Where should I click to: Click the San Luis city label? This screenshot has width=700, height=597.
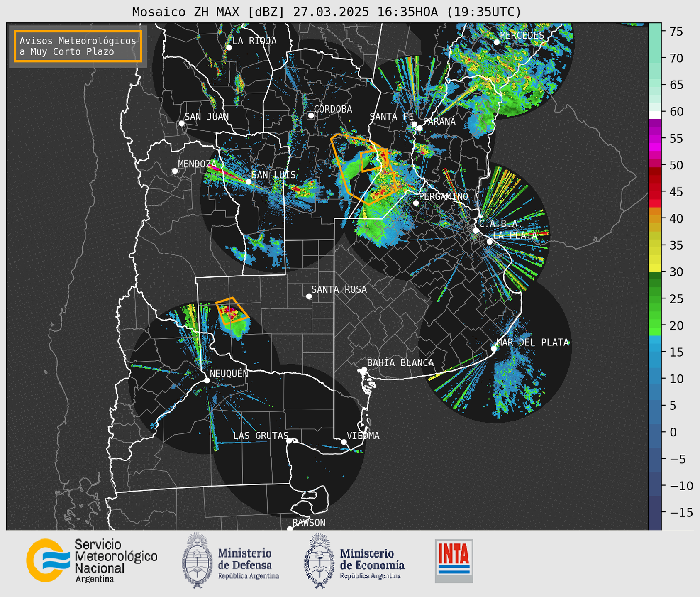[273, 175]
